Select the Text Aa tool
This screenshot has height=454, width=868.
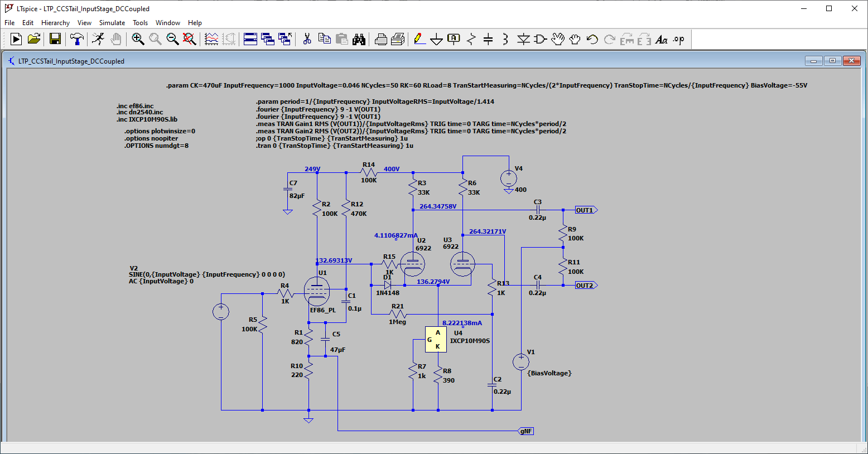[x=661, y=39]
